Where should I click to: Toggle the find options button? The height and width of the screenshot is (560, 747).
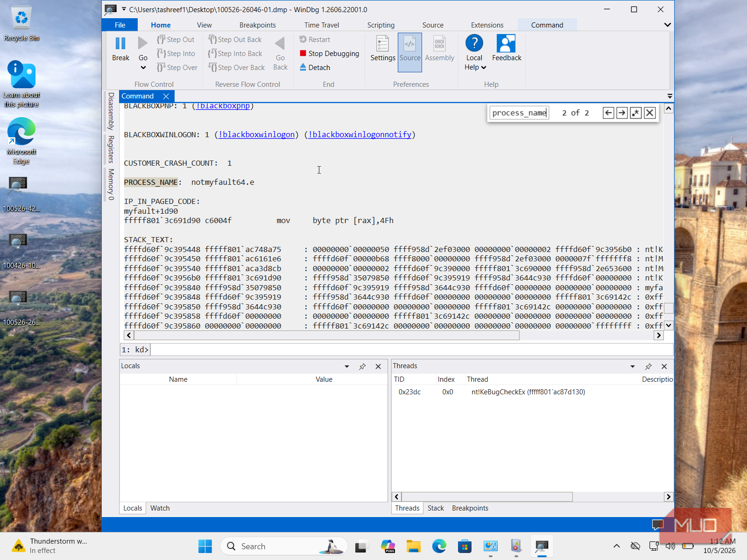point(635,113)
